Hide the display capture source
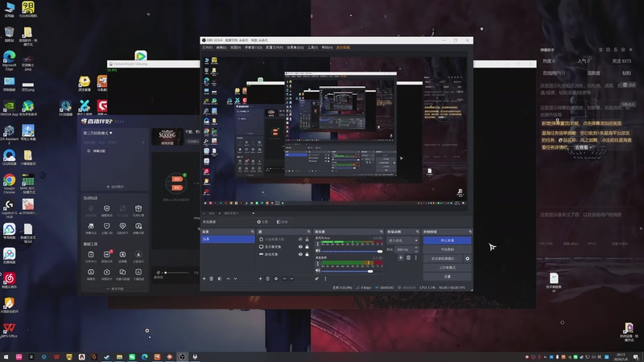 click(x=300, y=247)
